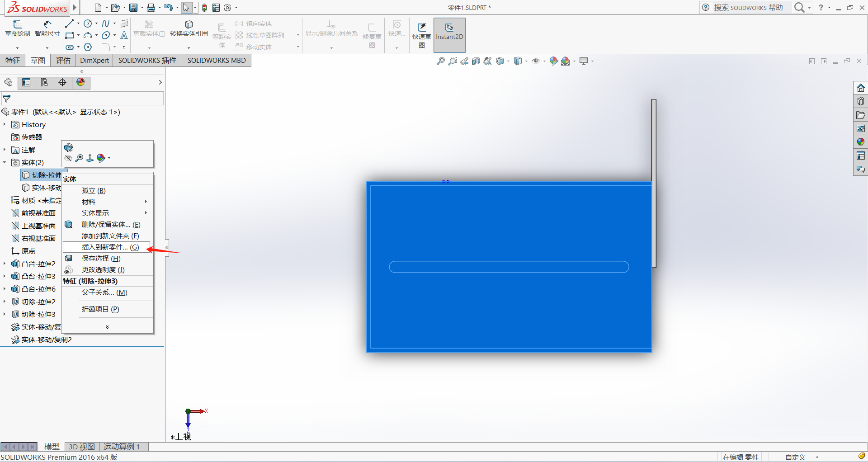Screen dimensions: 868x462
Task: Open the Hide/Show Items dropdown arrow
Action: pos(544,61)
